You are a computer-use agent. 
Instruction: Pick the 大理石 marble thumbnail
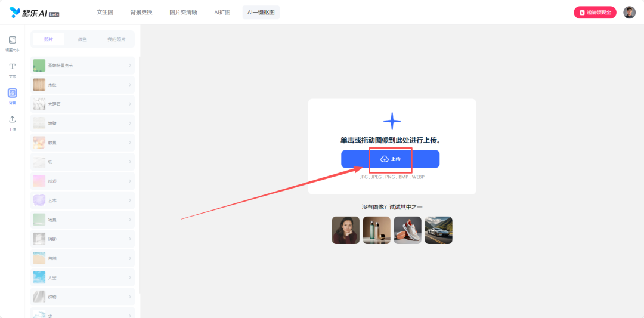(x=39, y=104)
